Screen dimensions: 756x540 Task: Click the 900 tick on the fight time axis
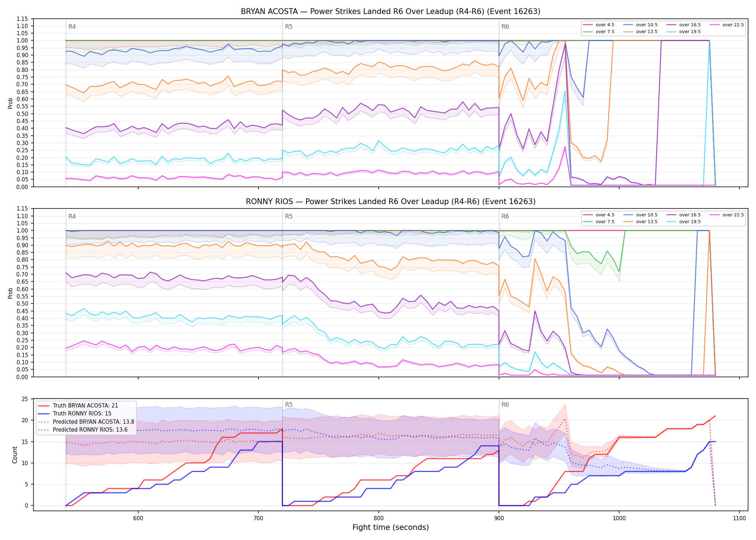pyautogui.click(x=499, y=518)
